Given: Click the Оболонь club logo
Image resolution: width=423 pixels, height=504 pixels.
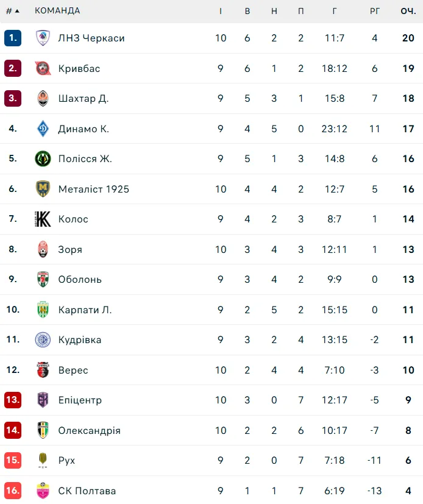Looking at the screenshot, I should tap(42, 280).
